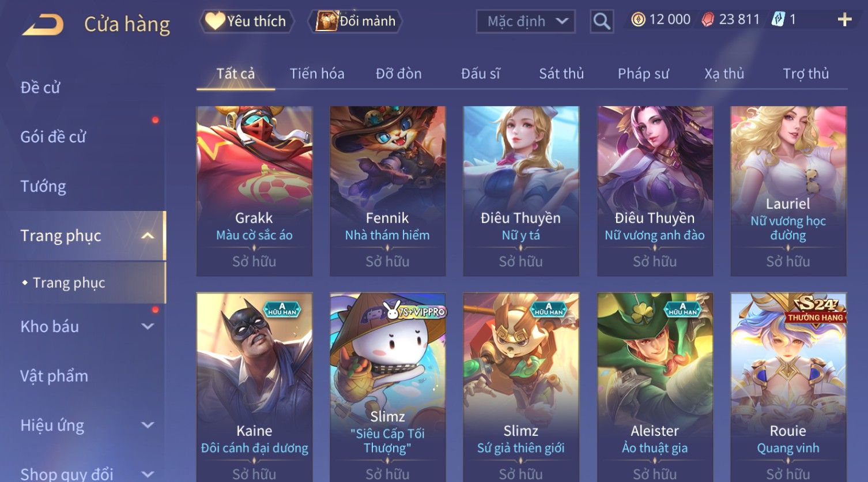Click the gold coin currency icon
Screen dimensions: 868x482
point(638,20)
